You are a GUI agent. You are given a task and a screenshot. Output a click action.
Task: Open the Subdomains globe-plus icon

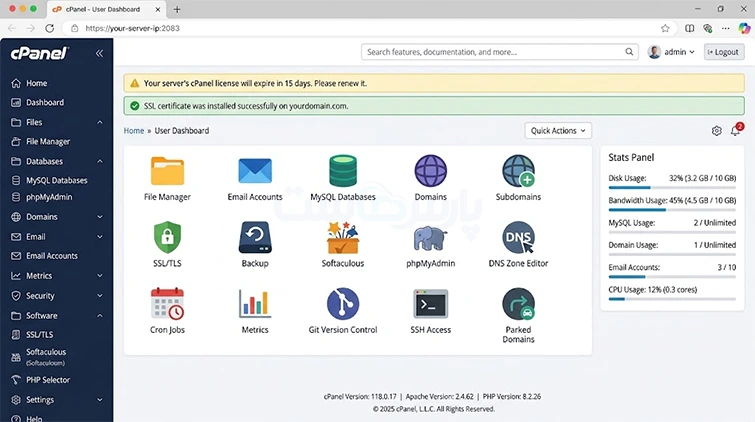pos(518,171)
